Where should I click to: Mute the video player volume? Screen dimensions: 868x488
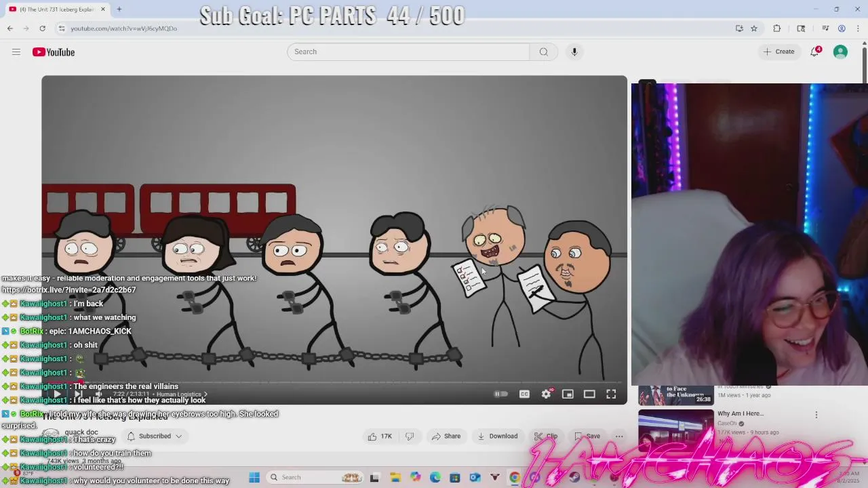pyautogui.click(x=99, y=394)
